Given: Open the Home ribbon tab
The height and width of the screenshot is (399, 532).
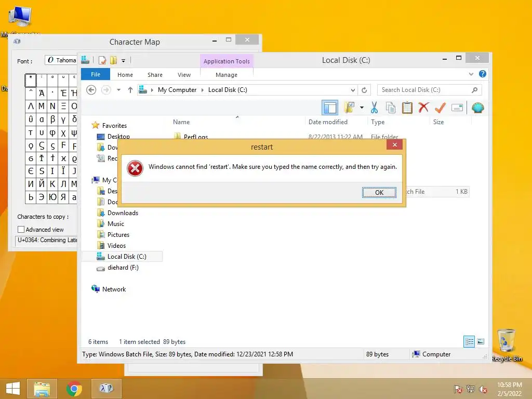Looking at the screenshot, I should point(125,75).
